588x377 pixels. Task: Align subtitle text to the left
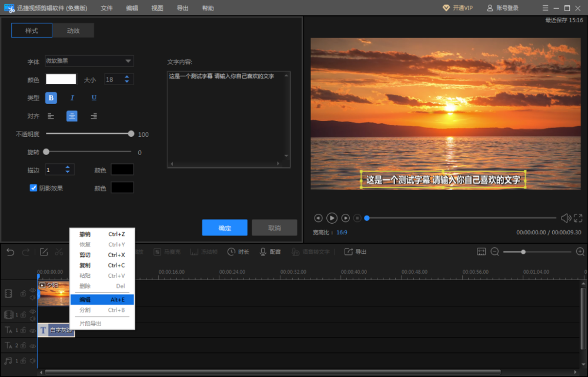[51, 116]
